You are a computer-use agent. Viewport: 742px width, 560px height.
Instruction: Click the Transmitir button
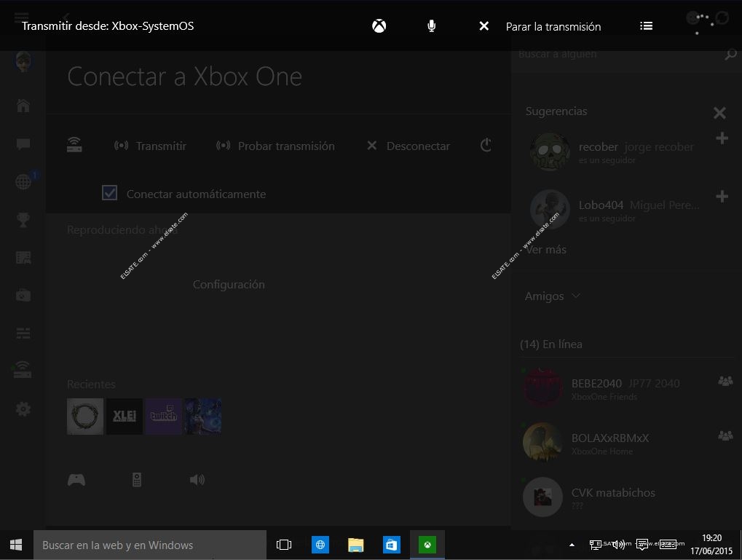150,146
